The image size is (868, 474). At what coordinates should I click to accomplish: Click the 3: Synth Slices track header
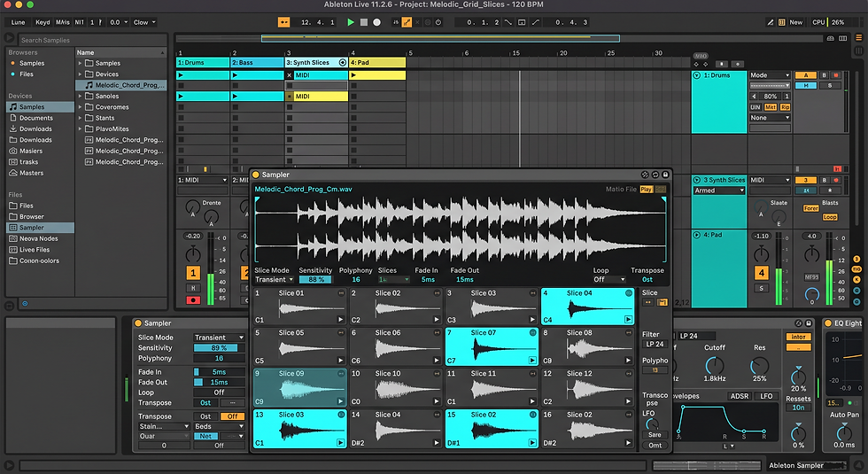click(317, 63)
